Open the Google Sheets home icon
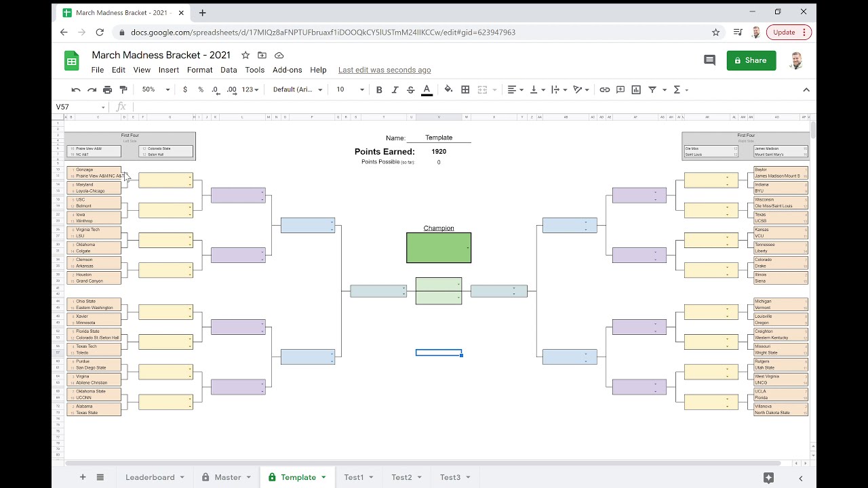Viewport: 868px width, 488px height. coord(72,60)
